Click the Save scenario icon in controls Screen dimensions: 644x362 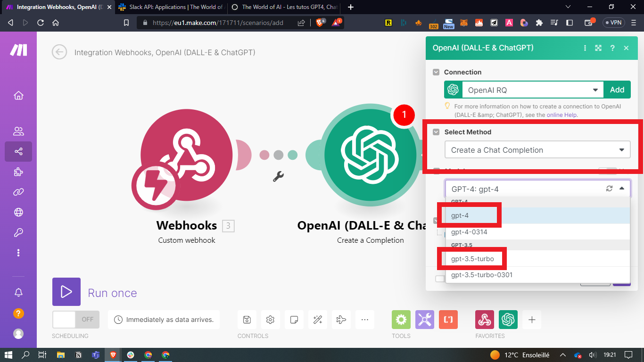click(247, 320)
